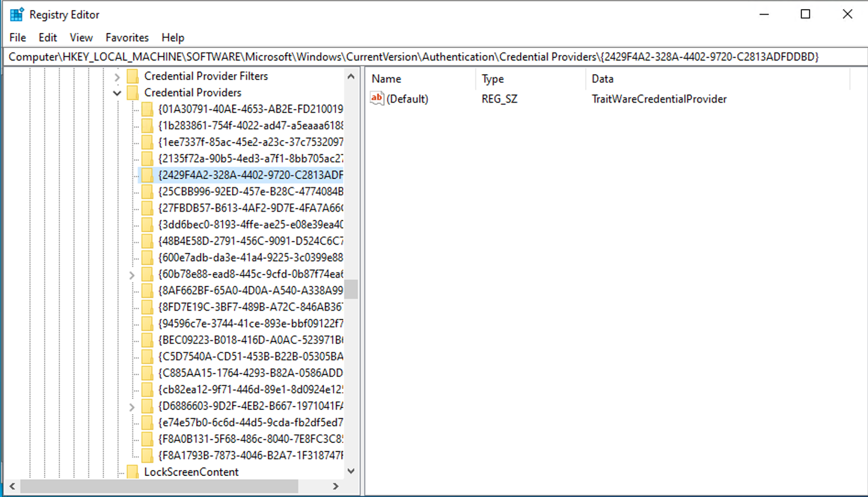Click the registry path address bar
868x497 pixels.
pyautogui.click(x=434, y=56)
